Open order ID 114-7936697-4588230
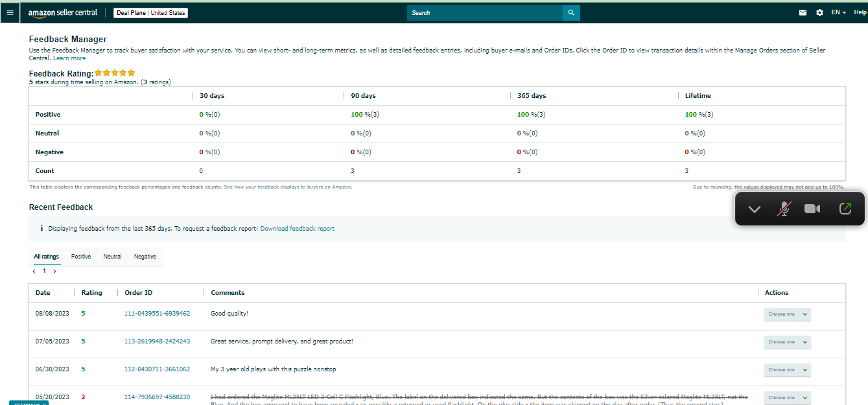 [x=157, y=397]
